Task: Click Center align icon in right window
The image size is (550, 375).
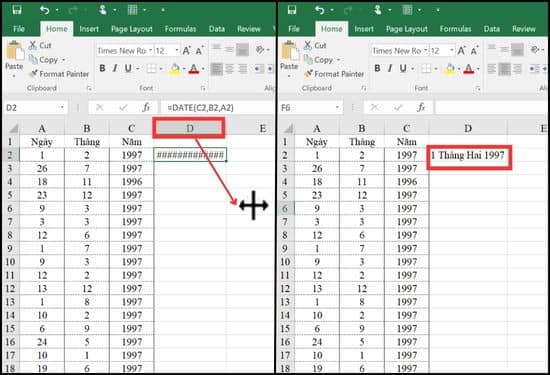Action: click(505, 68)
